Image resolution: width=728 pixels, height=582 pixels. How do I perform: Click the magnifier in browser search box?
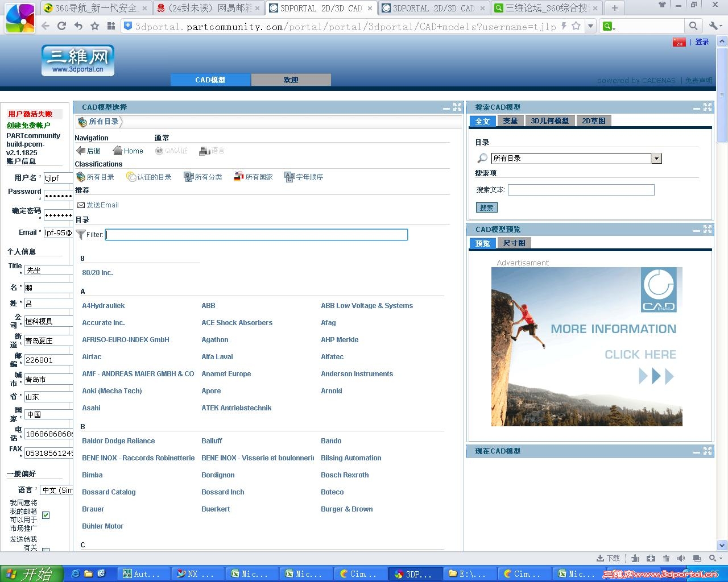pyautogui.click(x=693, y=26)
